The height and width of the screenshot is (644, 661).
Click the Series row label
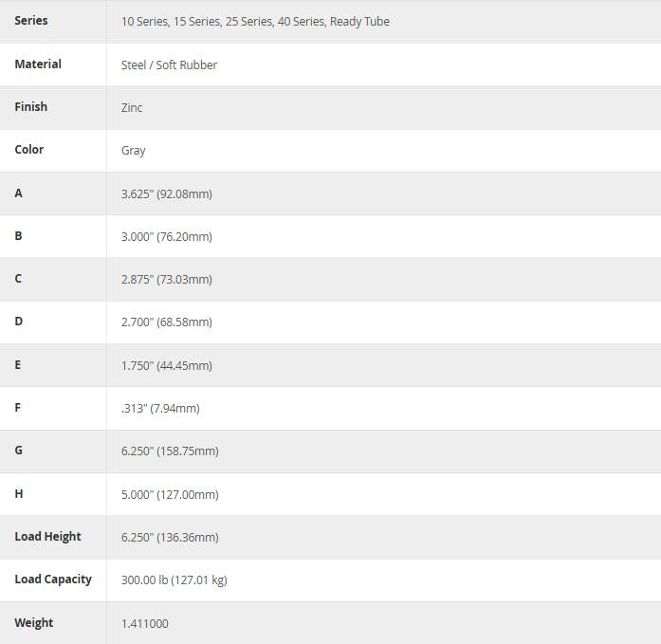click(x=31, y=21)
